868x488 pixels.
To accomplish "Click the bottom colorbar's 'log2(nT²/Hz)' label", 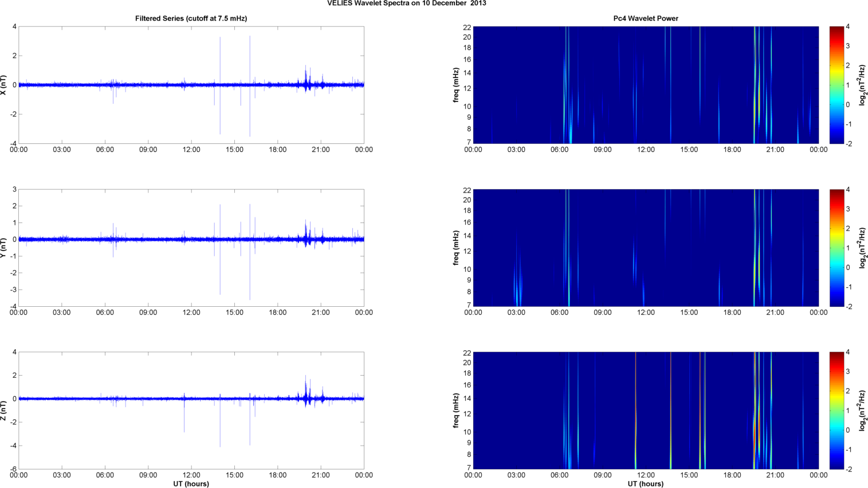I will [862, 411].
